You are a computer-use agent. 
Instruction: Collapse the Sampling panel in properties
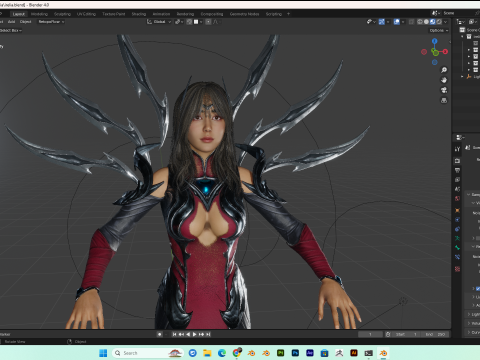(x=469, y=194)
